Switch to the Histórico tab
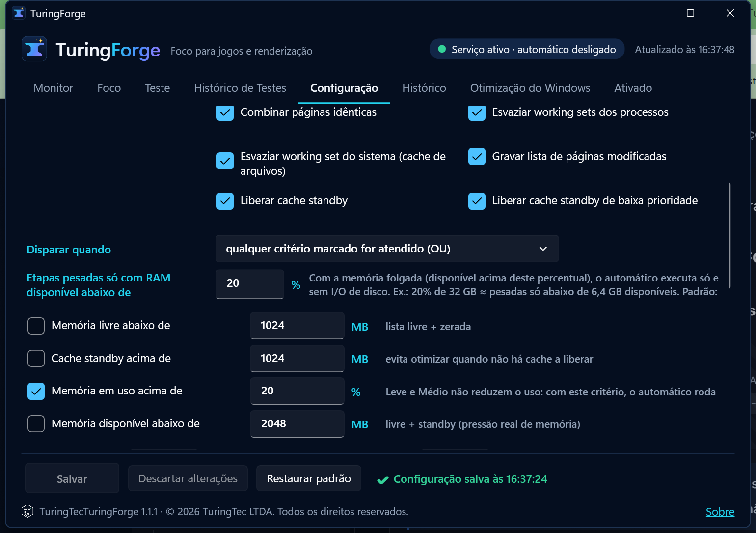The height and width of the screenshot is (533, 756). [x=424, y=88]
